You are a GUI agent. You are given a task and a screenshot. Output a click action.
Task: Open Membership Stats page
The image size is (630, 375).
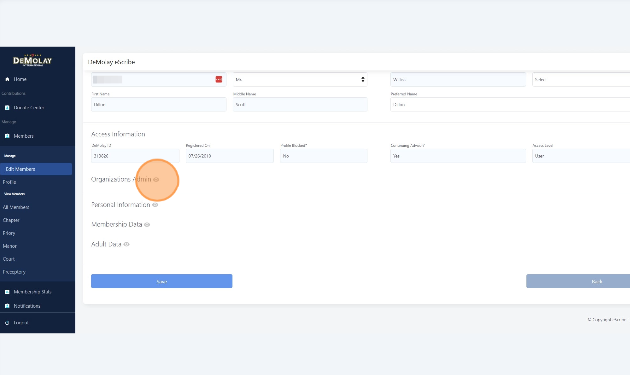(x=33, y=292)
